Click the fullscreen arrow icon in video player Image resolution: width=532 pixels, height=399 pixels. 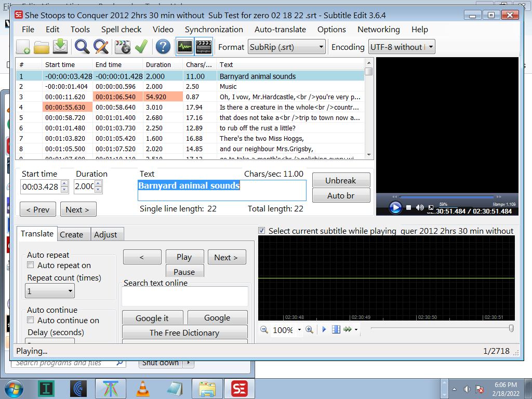pos(431,207)
